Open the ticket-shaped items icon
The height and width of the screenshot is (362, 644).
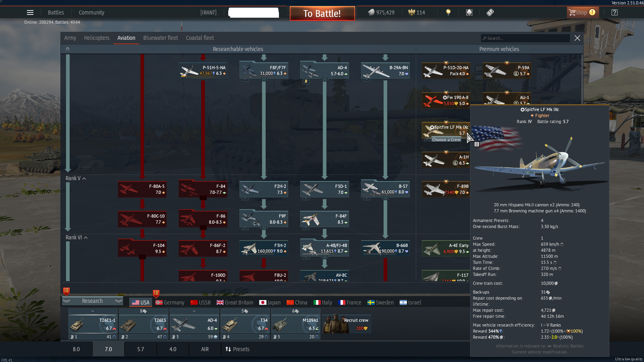pyautogui.click(x=490, y=12)
